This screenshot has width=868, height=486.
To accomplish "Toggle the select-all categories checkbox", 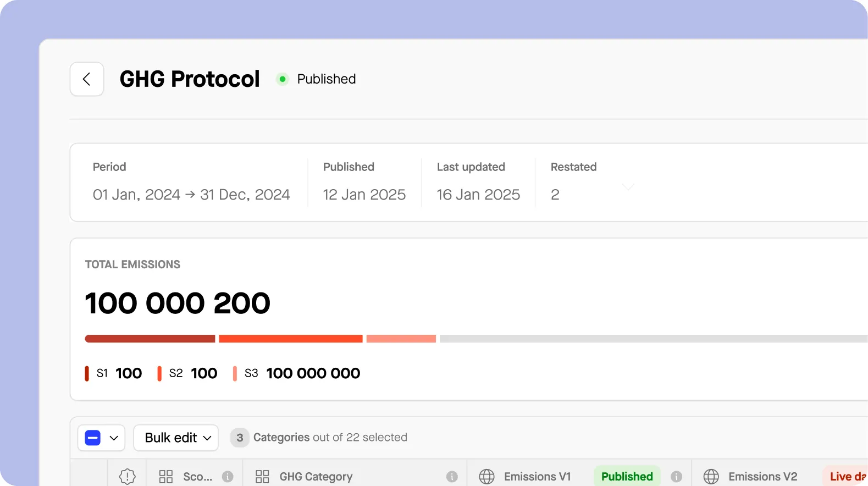I will pos(93,438).
